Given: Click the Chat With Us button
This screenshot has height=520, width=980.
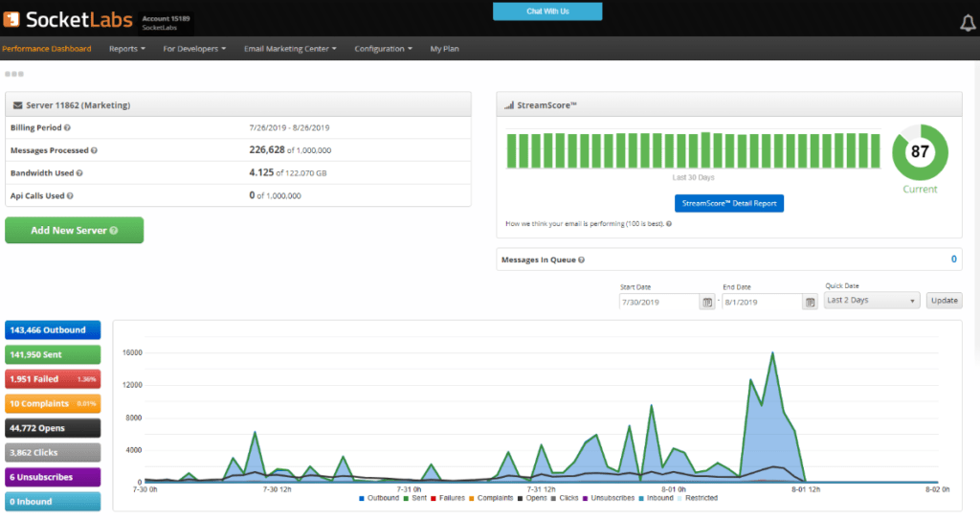Looking at the screenshot, I should tap(547, 11).
